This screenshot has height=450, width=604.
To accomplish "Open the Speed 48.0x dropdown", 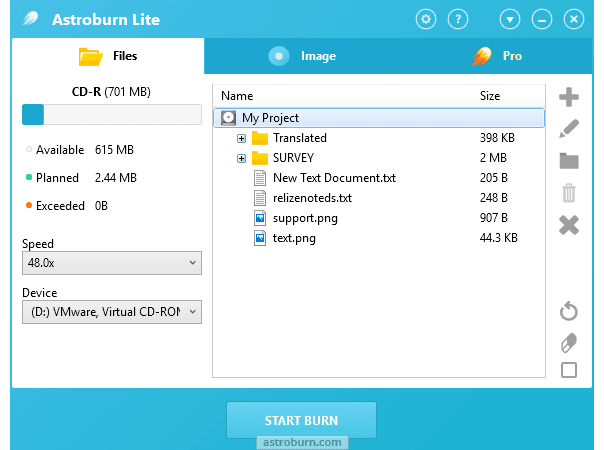I will [111, 263].
